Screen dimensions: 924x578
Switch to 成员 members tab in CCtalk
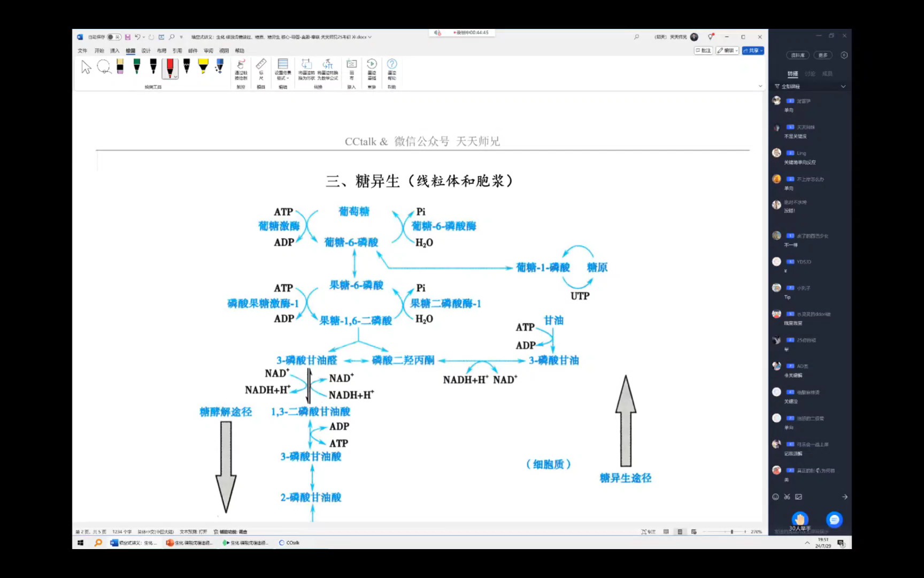click(x=827, y=74)
